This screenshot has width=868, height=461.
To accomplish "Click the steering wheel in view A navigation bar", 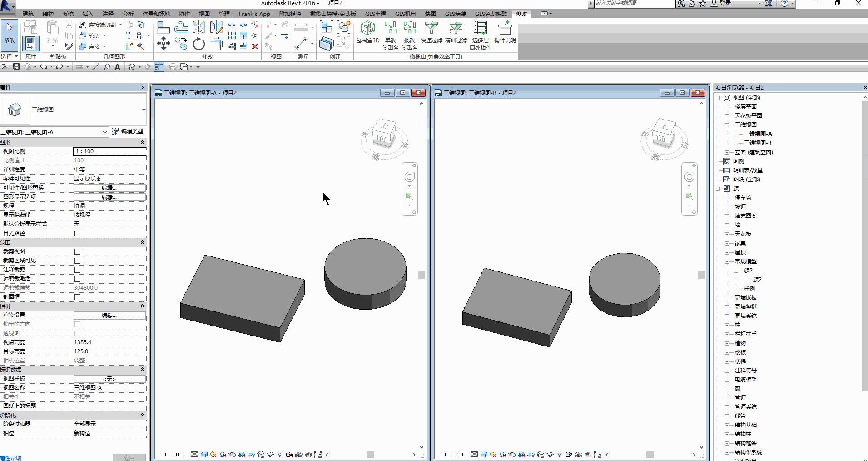I will [x=410, y=177].
